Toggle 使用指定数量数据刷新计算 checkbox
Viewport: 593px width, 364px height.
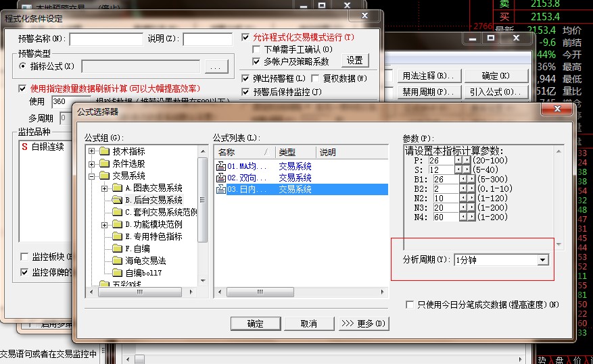(x=22, y=88)
